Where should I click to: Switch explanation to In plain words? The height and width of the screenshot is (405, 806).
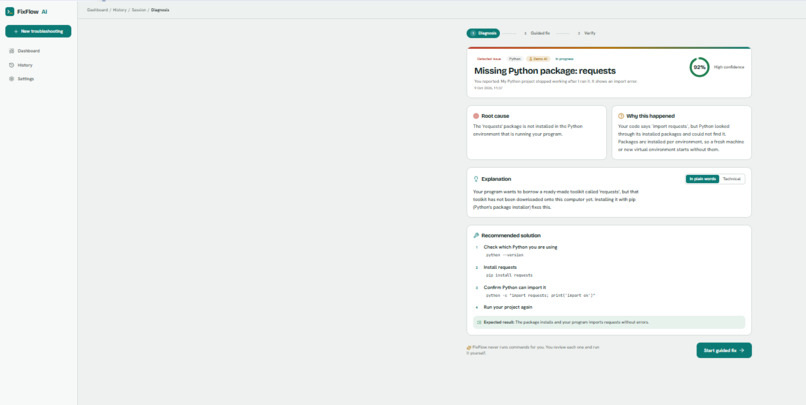(702, 179)
